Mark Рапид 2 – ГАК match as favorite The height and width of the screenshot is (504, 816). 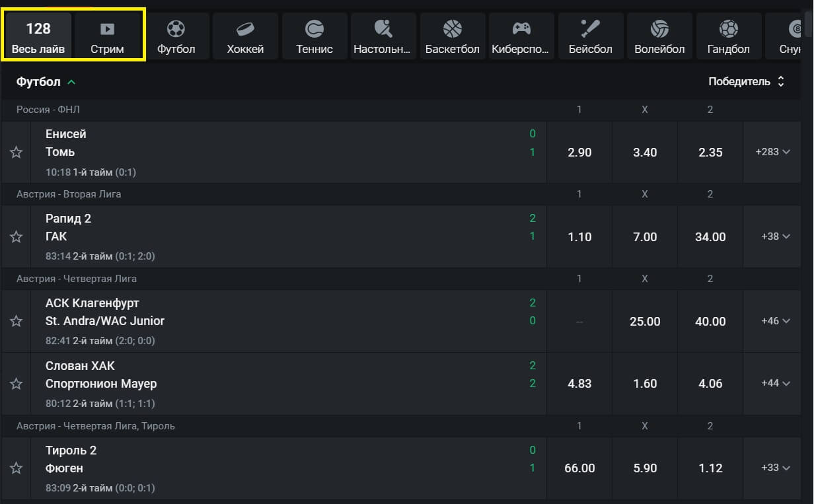(x=17, y=236)
